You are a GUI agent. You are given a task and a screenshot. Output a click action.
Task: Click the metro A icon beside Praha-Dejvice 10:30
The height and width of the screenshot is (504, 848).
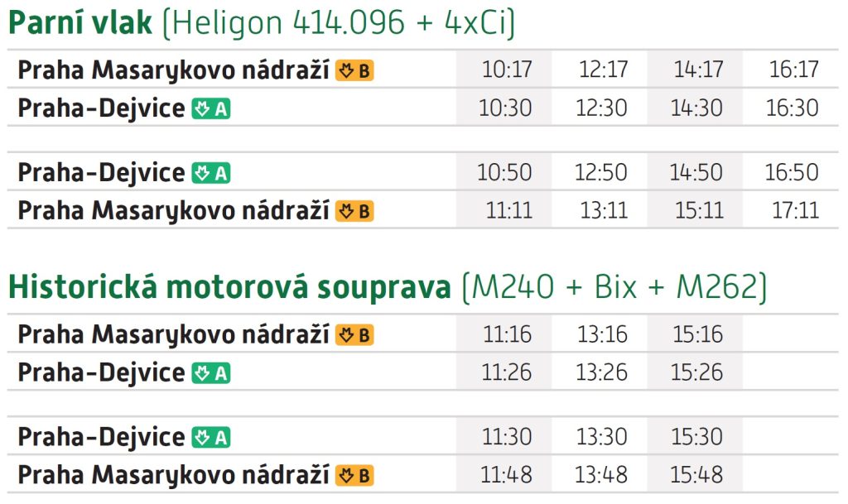tap(211, 109)
